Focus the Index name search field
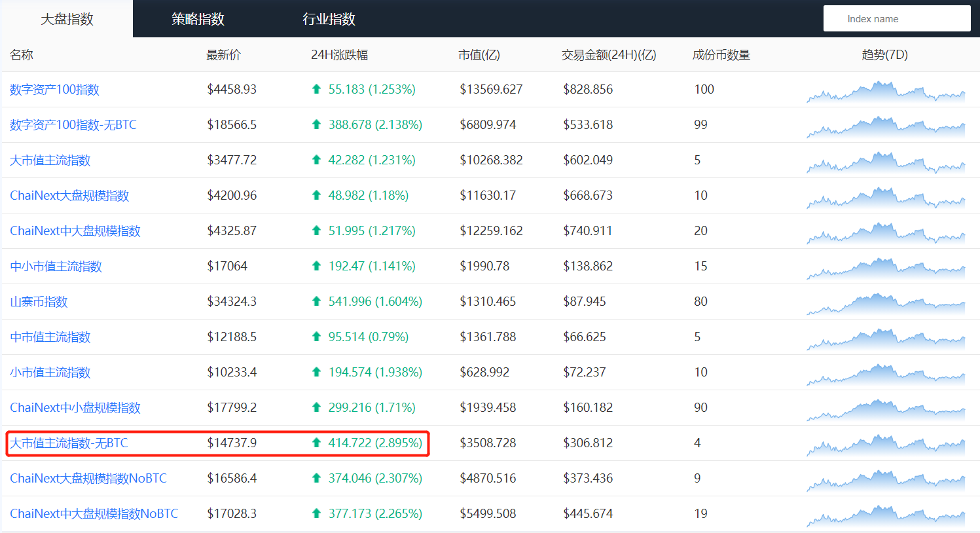Screen dimensions: 980x533 [897, 18]
